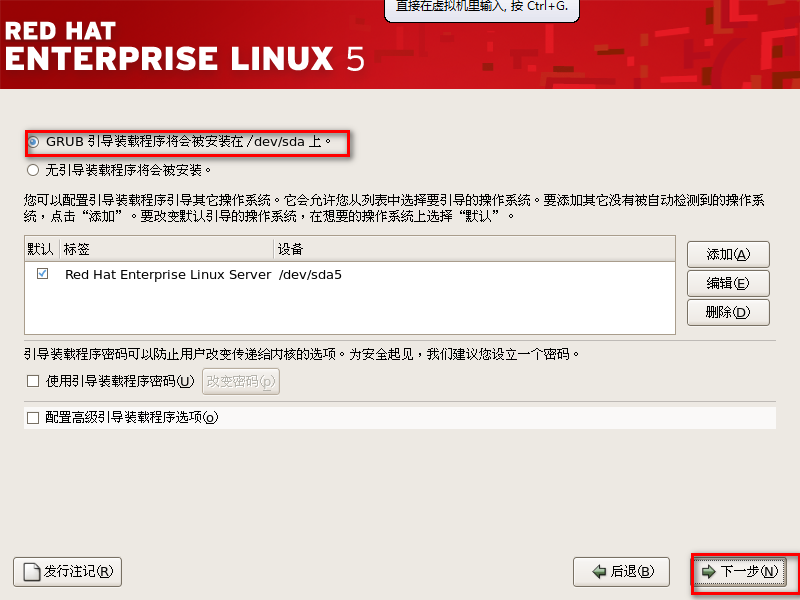Click the 编辑(E) edit button
Viewport: 800px width, 600px height.
728,283
